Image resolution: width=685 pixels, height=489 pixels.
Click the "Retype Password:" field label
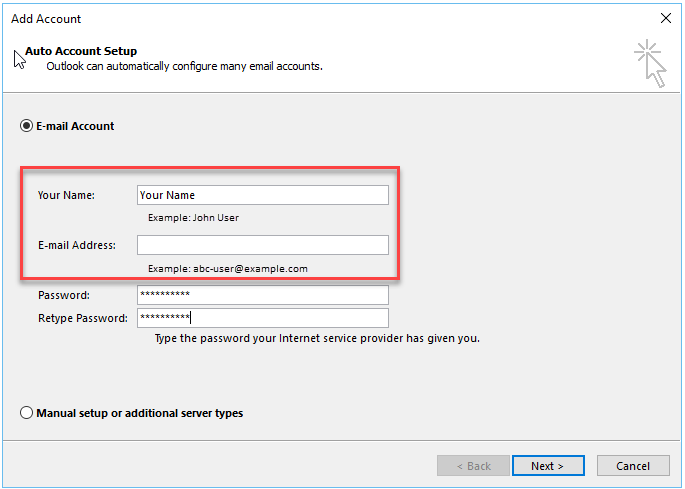point(83,318)
